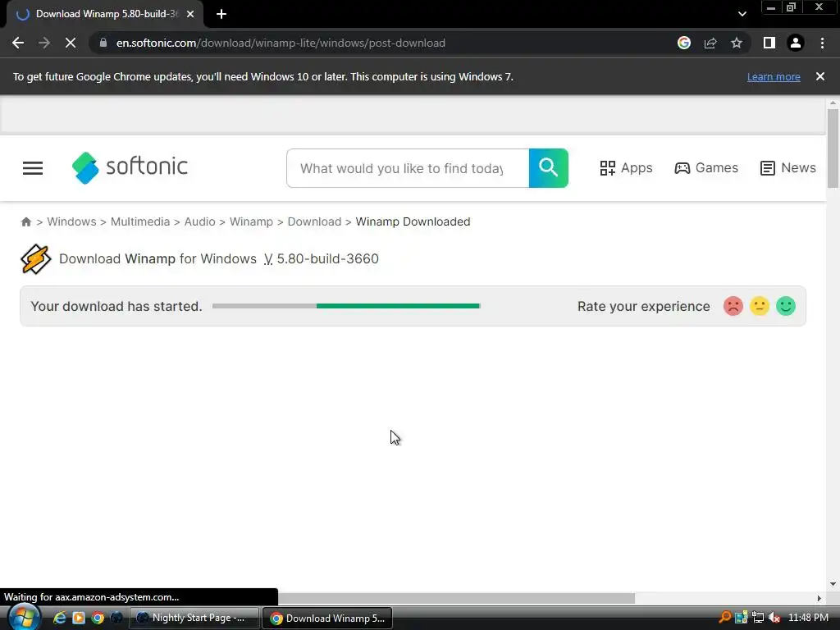Go to Softonic home breadcrumb icon

tap(25, 221)
